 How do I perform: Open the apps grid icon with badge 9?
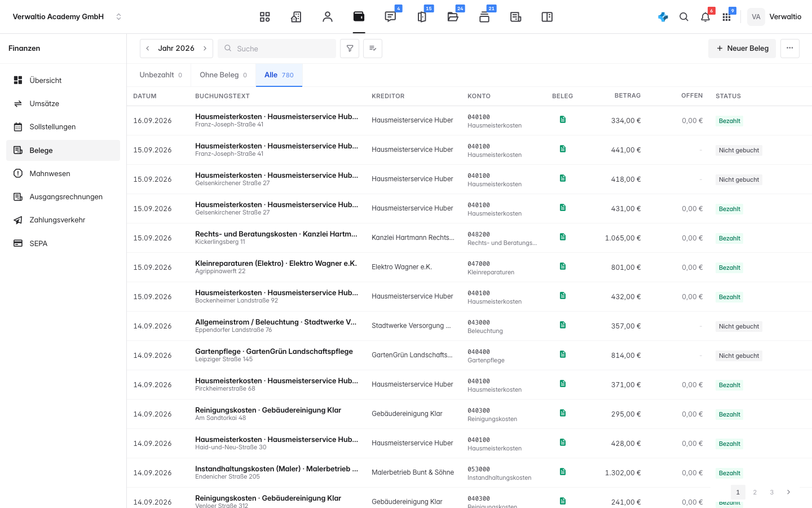pos(727,17)
